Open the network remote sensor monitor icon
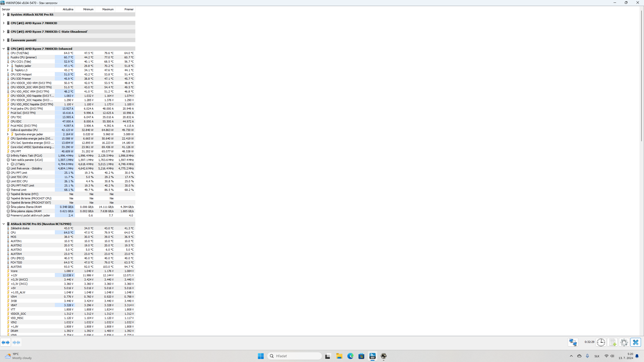The width and height of the screenshot is (644, 362). pyautogui.click(x=573, y=342)
